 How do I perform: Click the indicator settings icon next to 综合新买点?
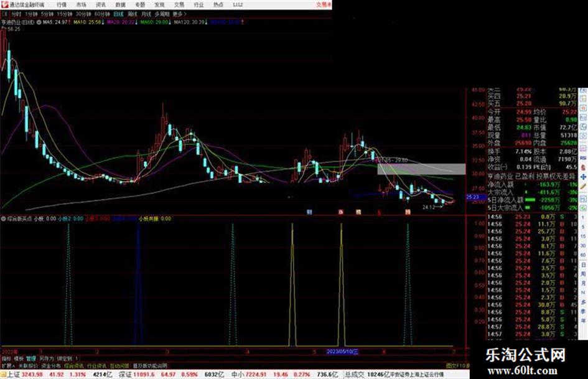point(3,218)
